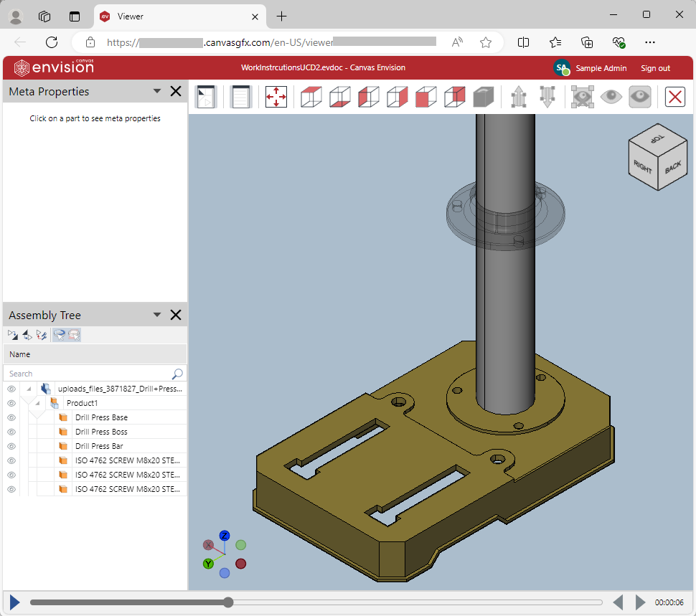The height and width of the screenshot is (616, 696).
Task: Toggle the red ring cursor selection mode icon
Action: click(x=74, y=335)
